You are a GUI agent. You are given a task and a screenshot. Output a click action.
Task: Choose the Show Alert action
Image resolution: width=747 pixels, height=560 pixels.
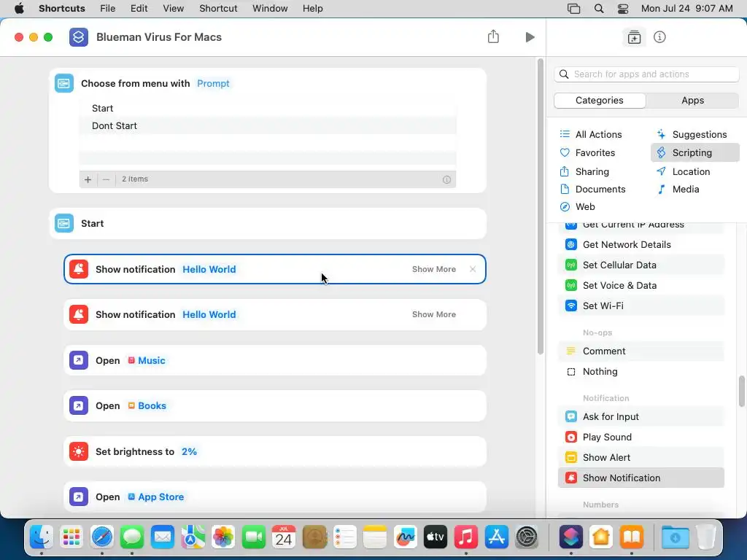pyautogui.click(x=640, y=458)
